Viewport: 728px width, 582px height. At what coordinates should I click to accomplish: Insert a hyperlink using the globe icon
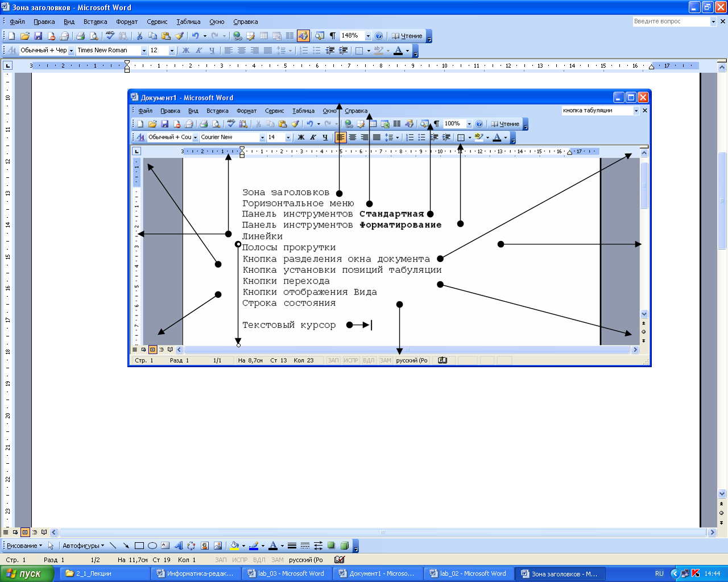[238, 36]
